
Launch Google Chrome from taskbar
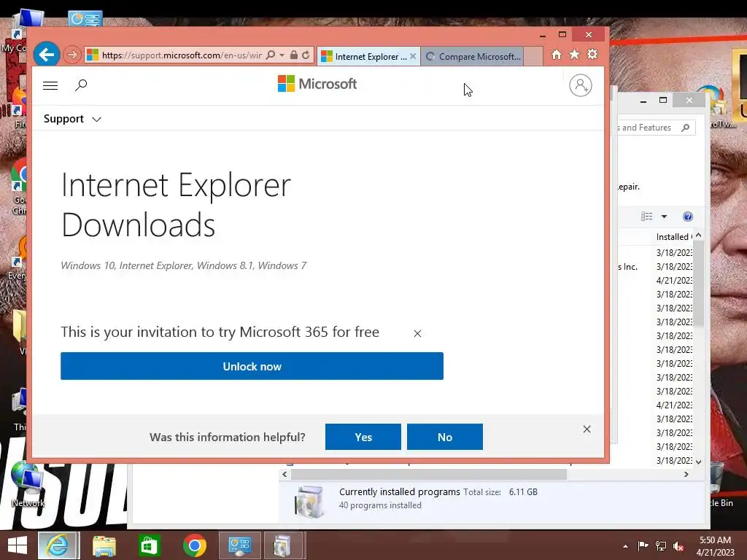(194, 545)
